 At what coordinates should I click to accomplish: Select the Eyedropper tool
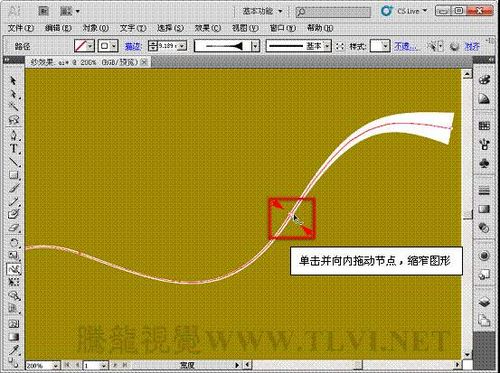tap(13, 350)
